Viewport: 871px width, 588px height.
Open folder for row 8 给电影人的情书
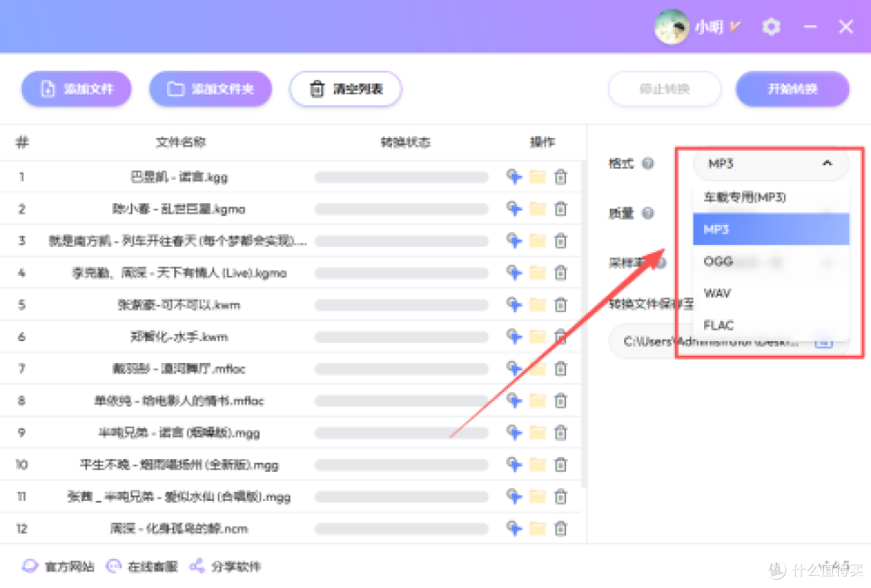537,400
